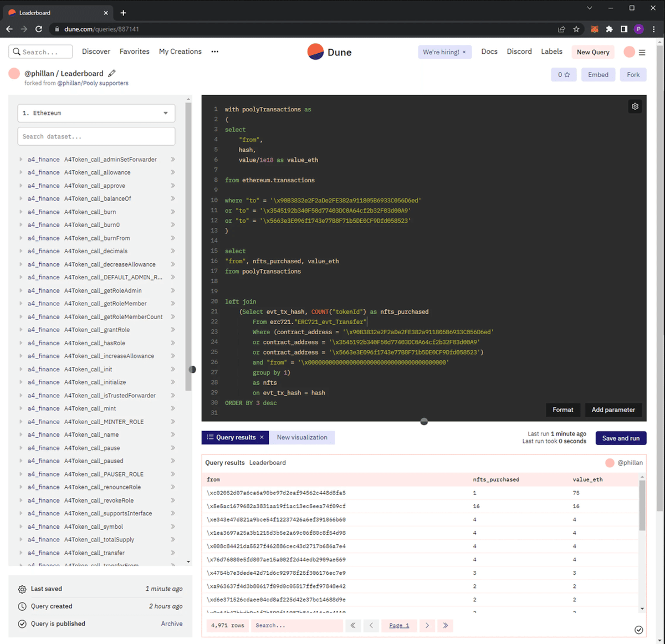Dismiss the We're hiring banner
The image size is (665, 644).
[464, 52]
